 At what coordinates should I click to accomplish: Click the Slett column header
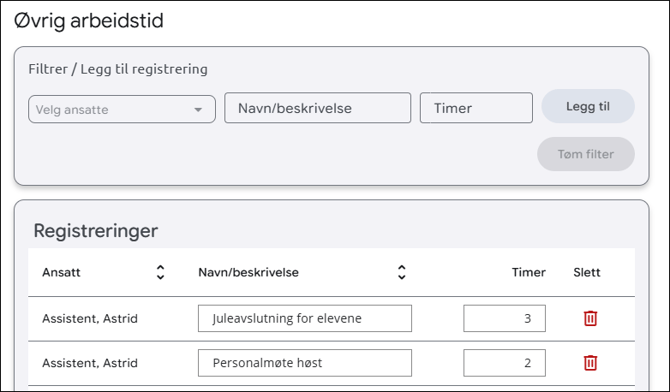tap(587, 272)
